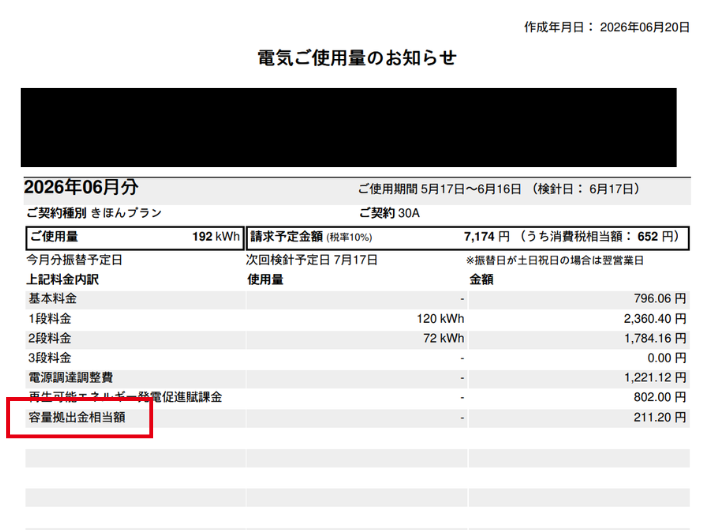Select the 基本料金 row label
This screenshot has width=710, height=530.
(x=53, y=299)
